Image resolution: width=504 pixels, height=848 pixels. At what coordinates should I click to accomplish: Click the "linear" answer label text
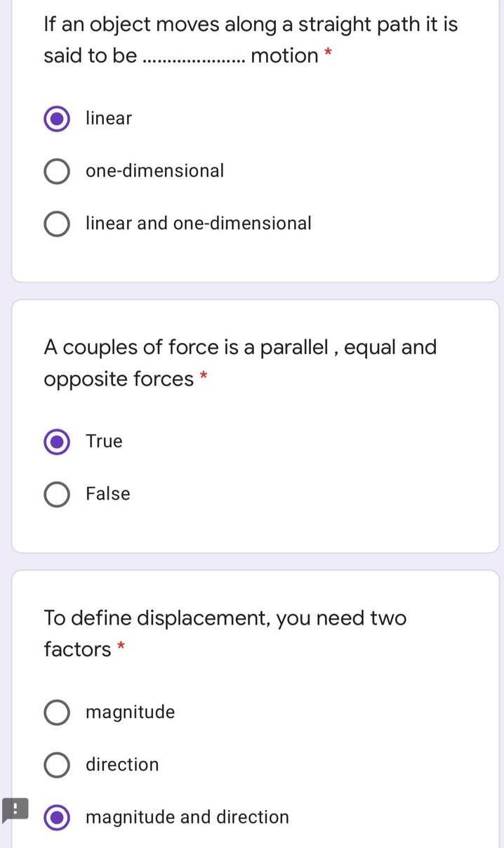(x=108, y=118)
